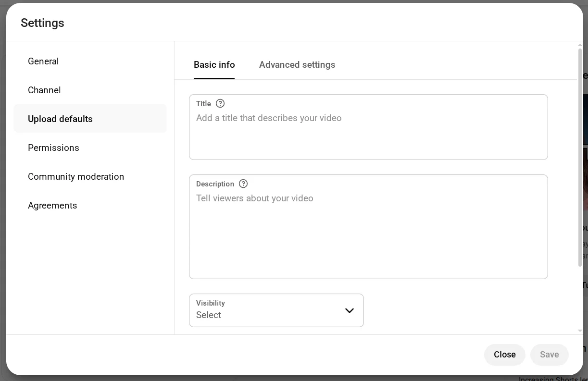Click the vertical scrollbar thumb in settings
588x381 pixels.
pos(580,158)
